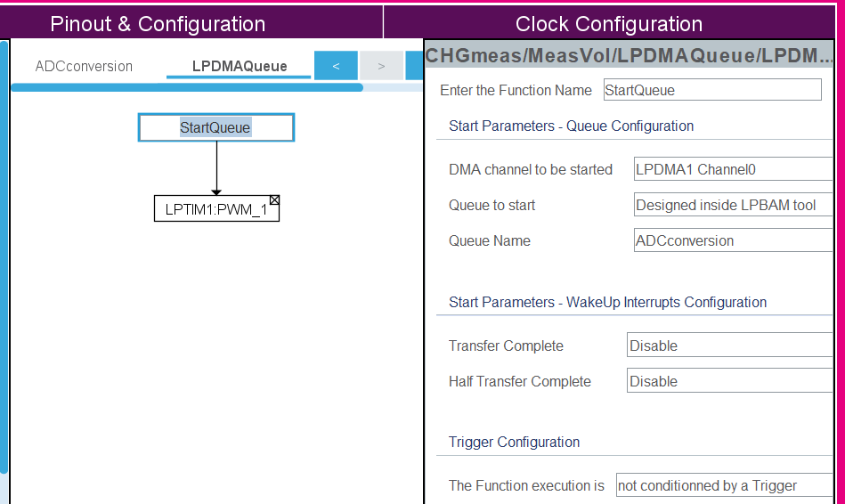This screenshot has height=504, width=845.
Task: Open the Queue to start dropdown
Action: click(733, 205)
